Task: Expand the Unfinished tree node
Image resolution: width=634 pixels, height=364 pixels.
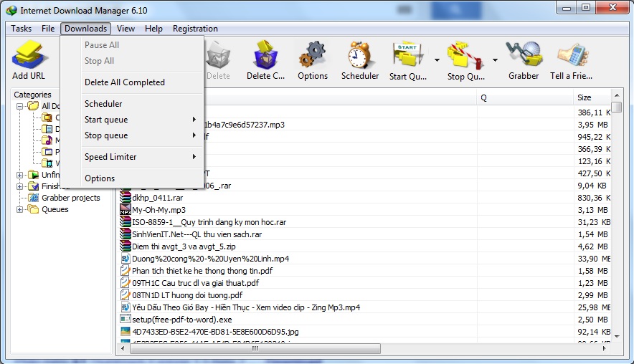Action: 19,175
